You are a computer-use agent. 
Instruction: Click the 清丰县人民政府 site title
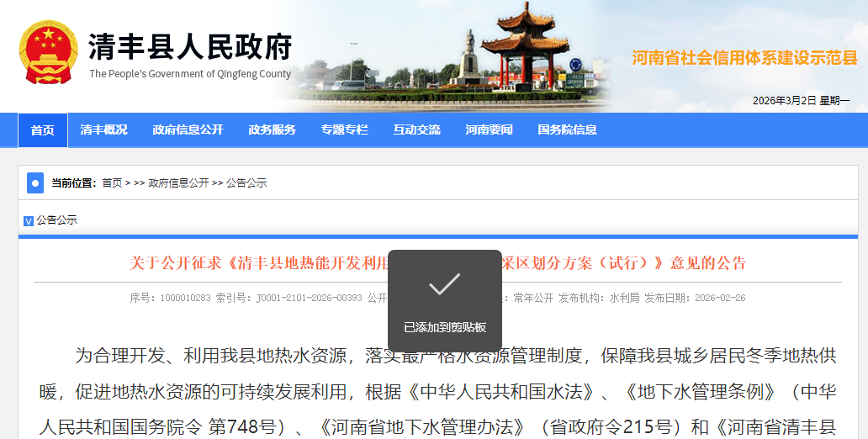190,48
